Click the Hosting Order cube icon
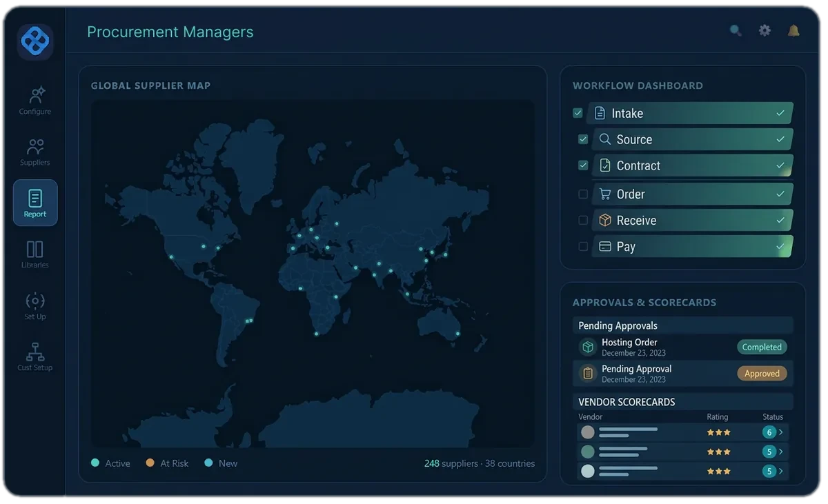 (x=588, y=347)
